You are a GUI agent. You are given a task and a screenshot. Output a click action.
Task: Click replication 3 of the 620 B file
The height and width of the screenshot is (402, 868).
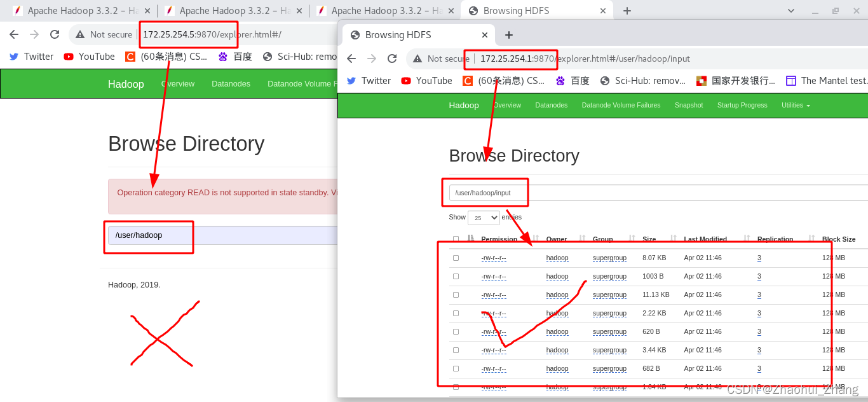(759, 332)
